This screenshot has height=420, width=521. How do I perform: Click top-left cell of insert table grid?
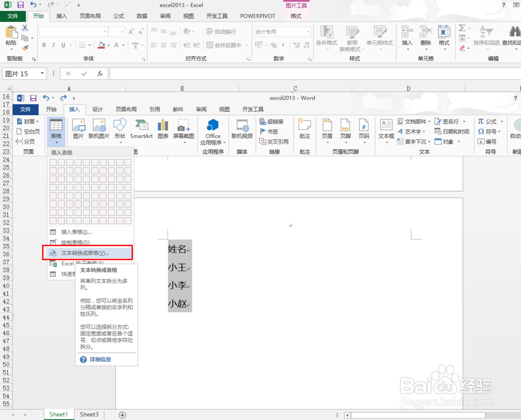click(53, 162)
